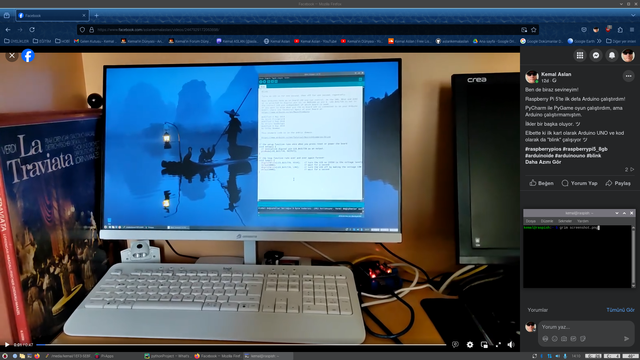Open EĞİTİM bookmarks folder
The image size is (640, 360).
point(42,41)
